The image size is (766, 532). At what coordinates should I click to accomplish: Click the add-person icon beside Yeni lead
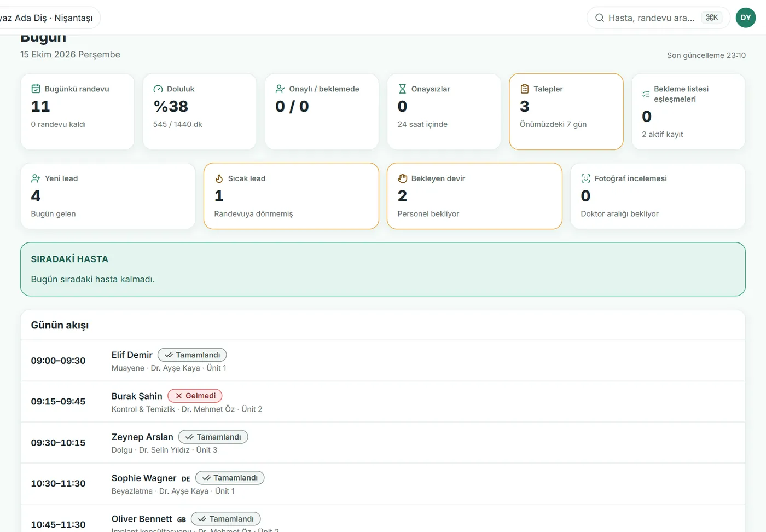[36, 178]
